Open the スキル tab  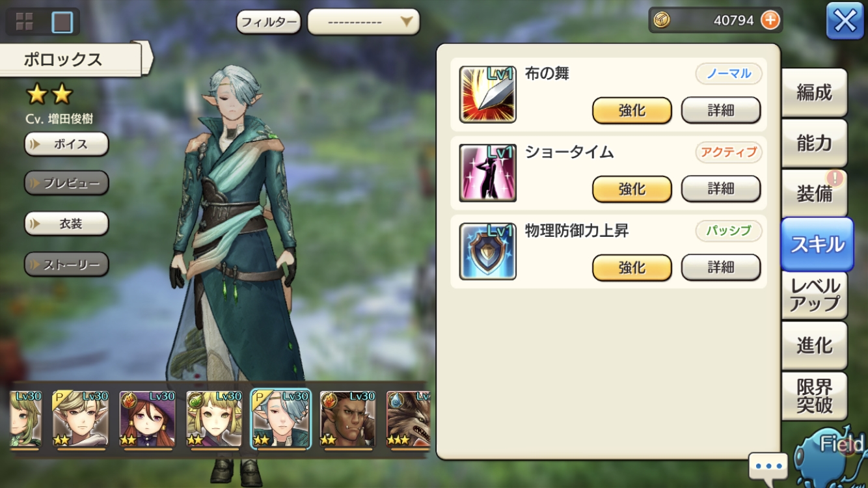817,244
